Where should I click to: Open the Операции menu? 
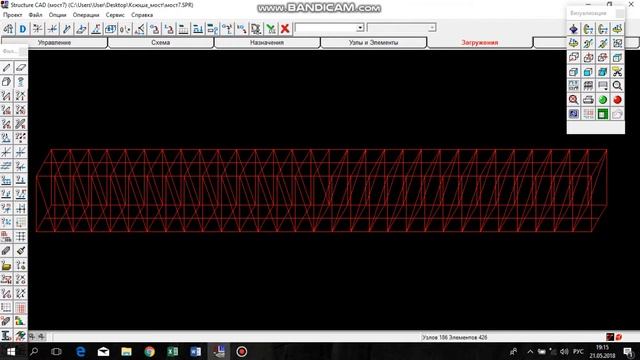pyautogui.click(x=86, y=15)
